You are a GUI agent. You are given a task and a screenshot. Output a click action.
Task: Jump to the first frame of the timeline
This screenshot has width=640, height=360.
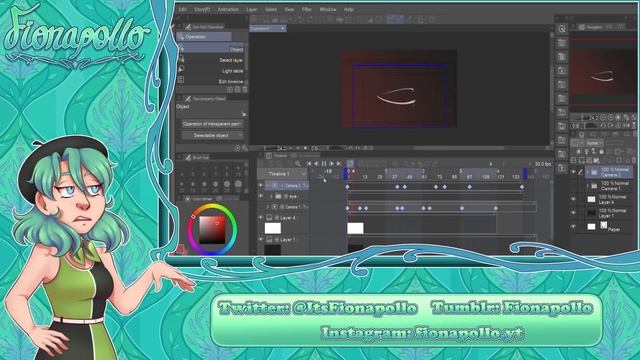click(309, 164)
